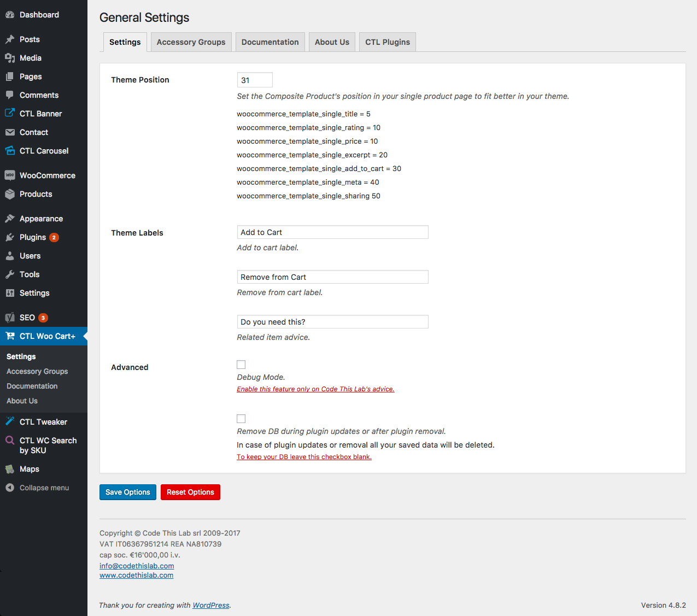The image size is (697, 616).
Task: Click the Yoast SEO icon
Action: [10, 318]
